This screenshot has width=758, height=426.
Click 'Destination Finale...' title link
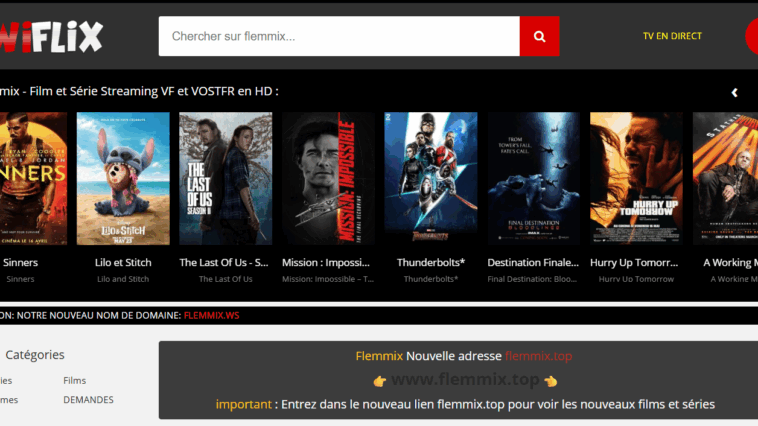coord(533,263)
